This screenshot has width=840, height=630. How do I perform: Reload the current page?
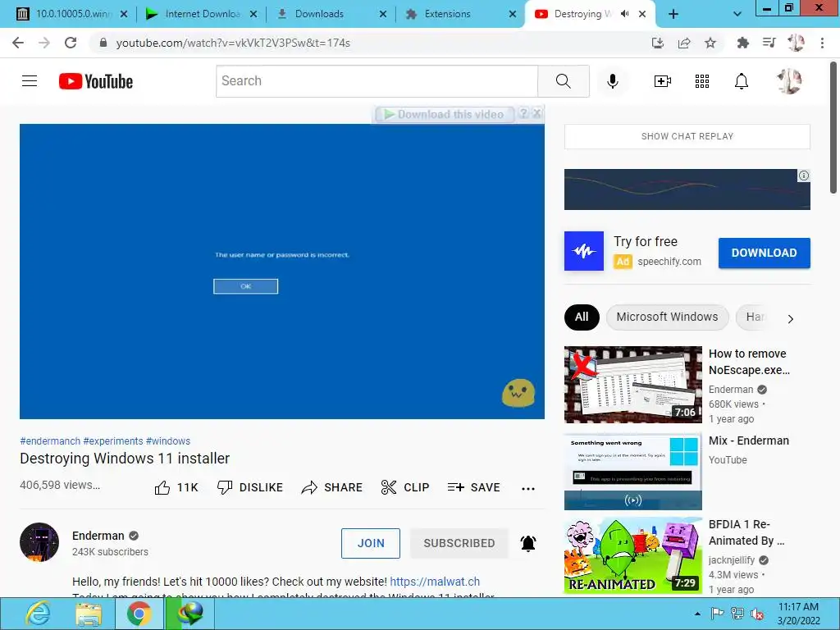[71, 43]
